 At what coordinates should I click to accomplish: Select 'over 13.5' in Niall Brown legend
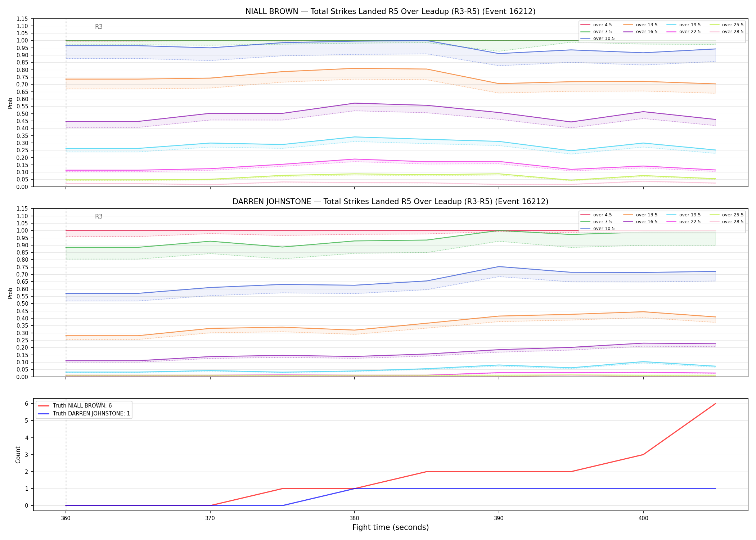pos(640,25)
